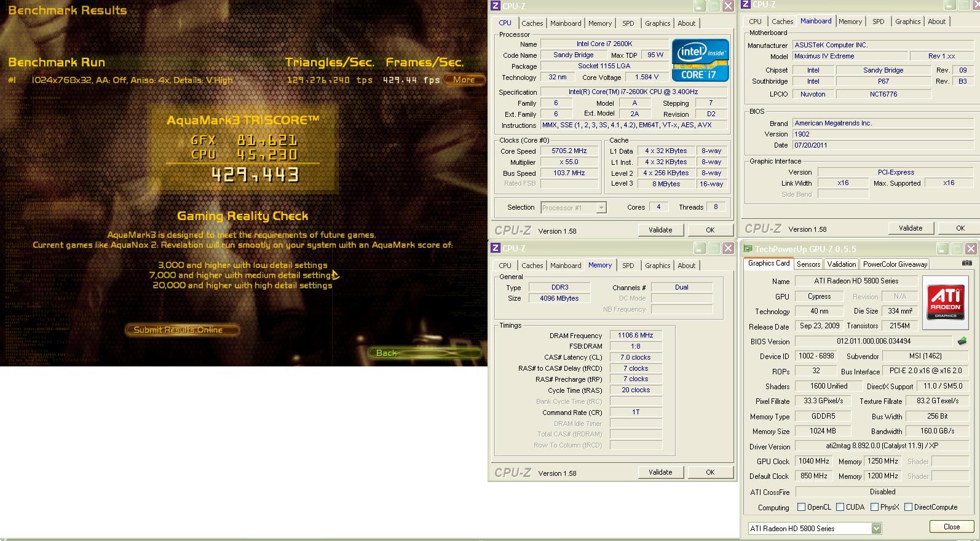Click Submit Results Online in AquaMark3

coord(183,330)
